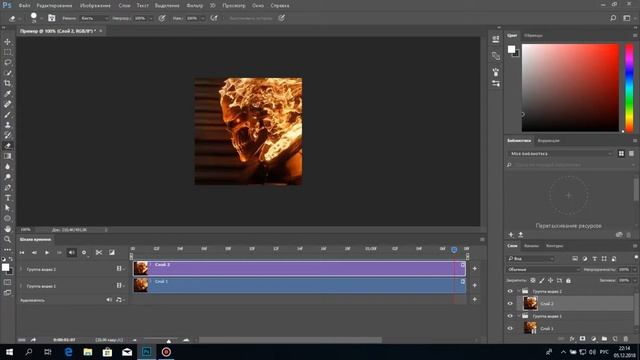Select the Rectangular Marquee tool

7,52
